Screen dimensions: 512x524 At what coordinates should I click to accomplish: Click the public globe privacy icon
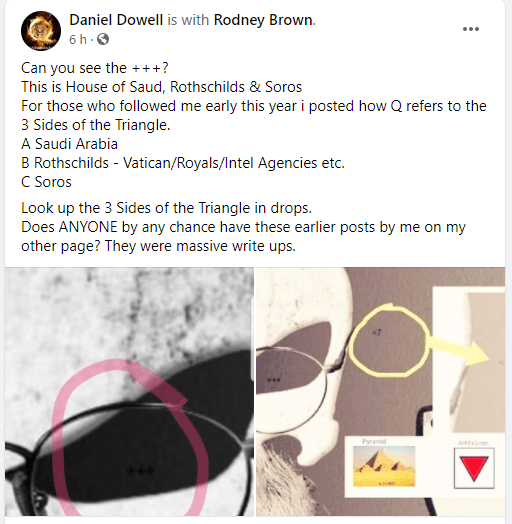tap(103, 39)
